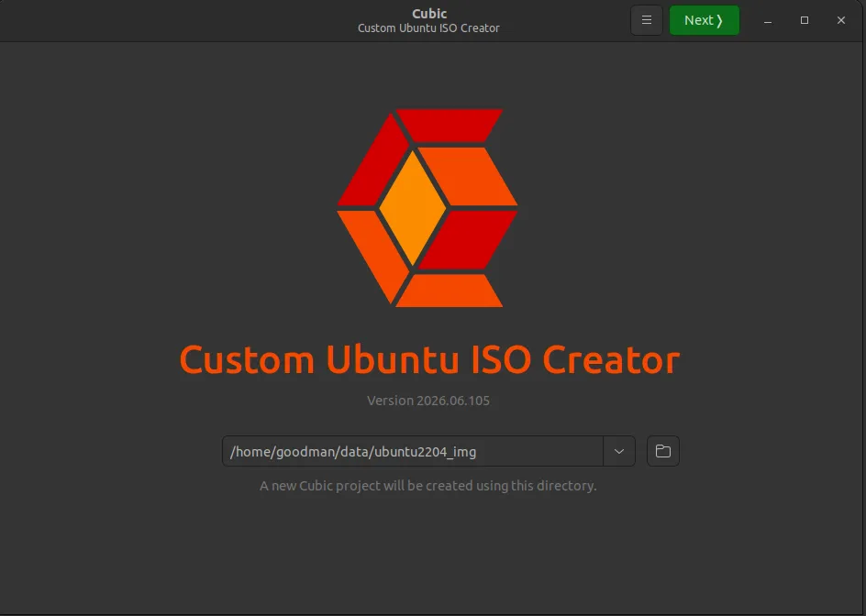Click the new Cubic project notice text
866x616 pixels.
pos(428,486)
